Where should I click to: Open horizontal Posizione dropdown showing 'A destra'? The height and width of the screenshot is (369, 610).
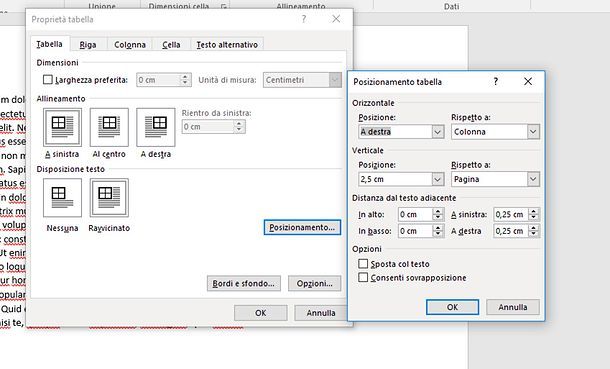click(438, 132)
